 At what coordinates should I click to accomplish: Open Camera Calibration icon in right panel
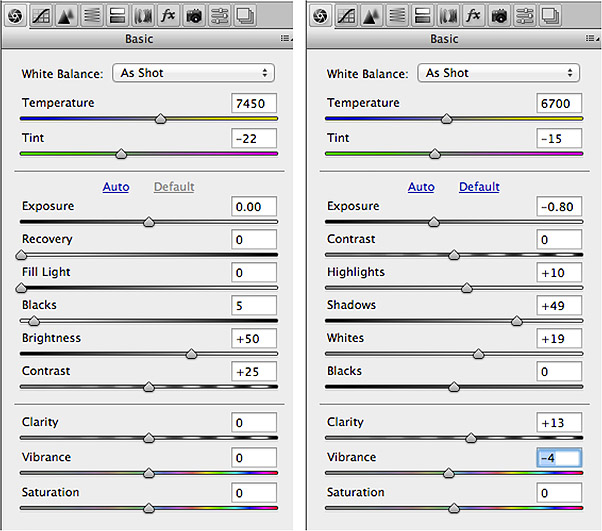[x=498, y=15]
